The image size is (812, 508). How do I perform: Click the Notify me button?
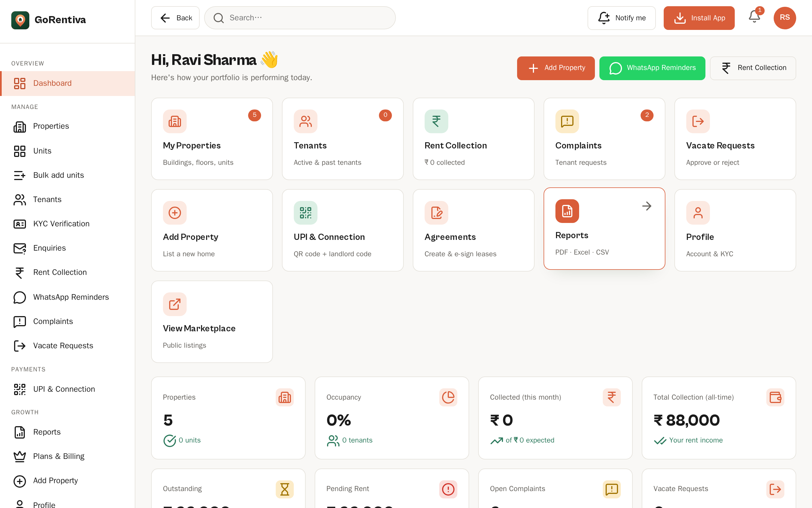tap(621, 18)
